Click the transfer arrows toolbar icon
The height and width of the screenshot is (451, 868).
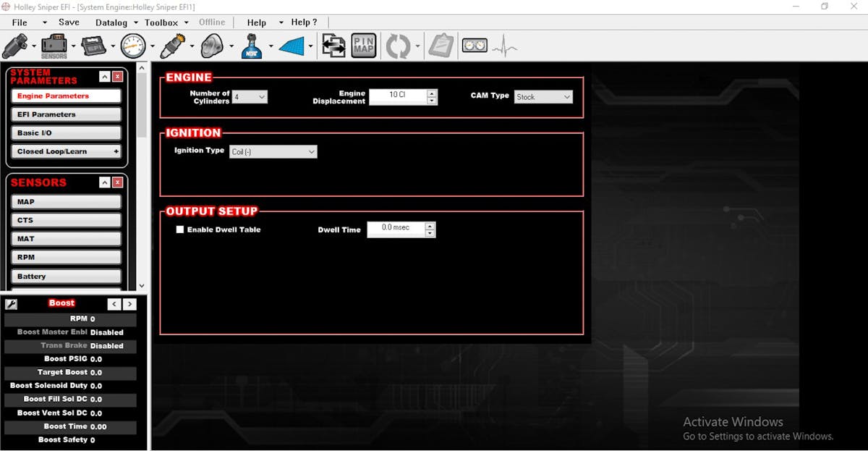(333, 46)
